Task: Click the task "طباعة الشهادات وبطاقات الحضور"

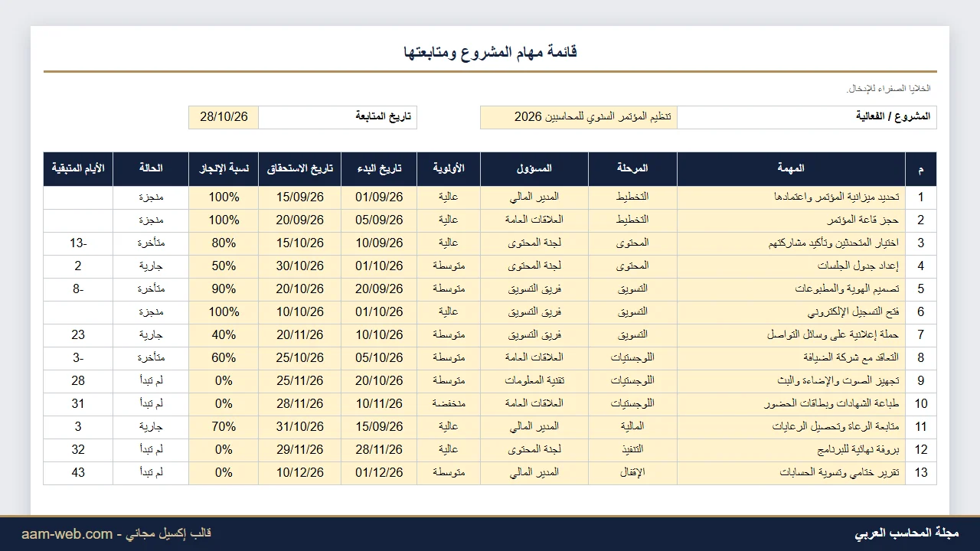Action: (791, 404)
